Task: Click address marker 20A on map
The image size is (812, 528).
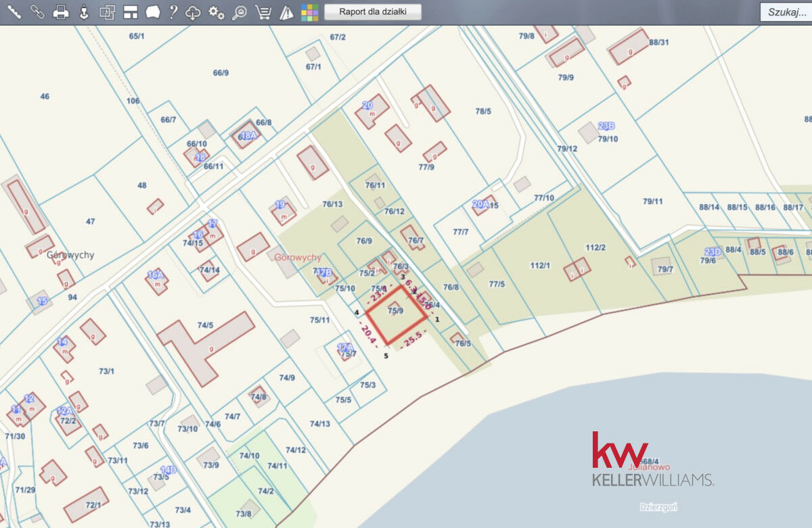Action: [480, 204]
